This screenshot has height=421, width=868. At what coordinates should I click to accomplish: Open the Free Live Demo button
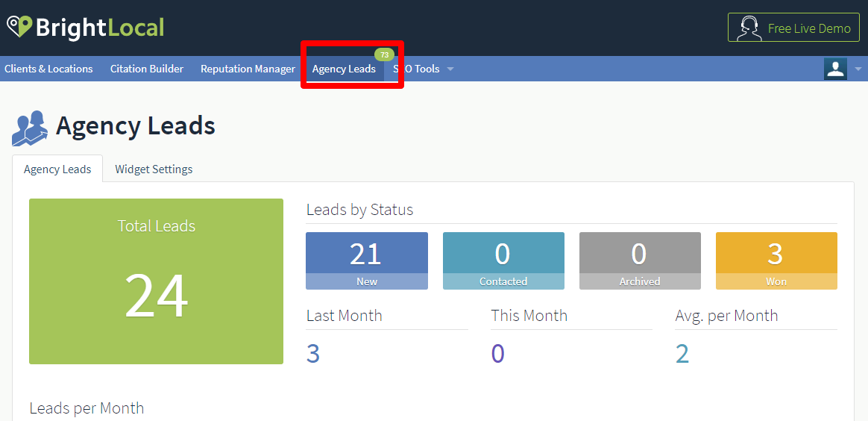793,28
